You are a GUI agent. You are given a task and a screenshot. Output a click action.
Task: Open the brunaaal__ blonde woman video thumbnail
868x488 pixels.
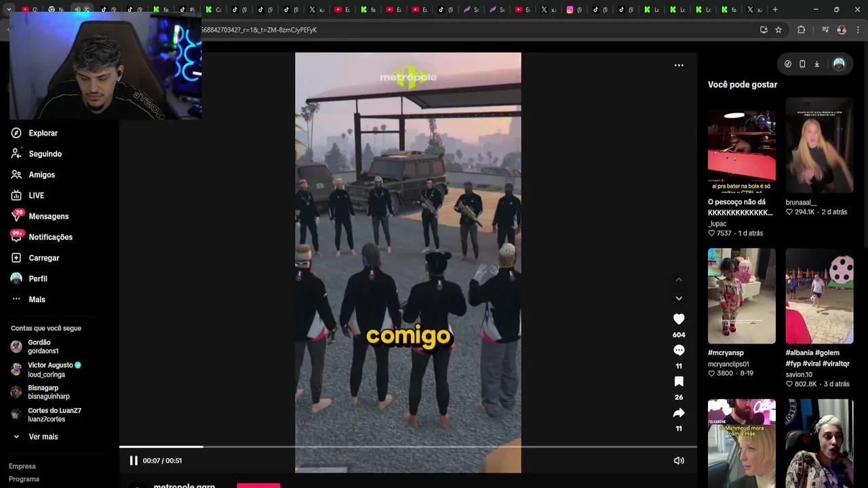coord(819,145)
